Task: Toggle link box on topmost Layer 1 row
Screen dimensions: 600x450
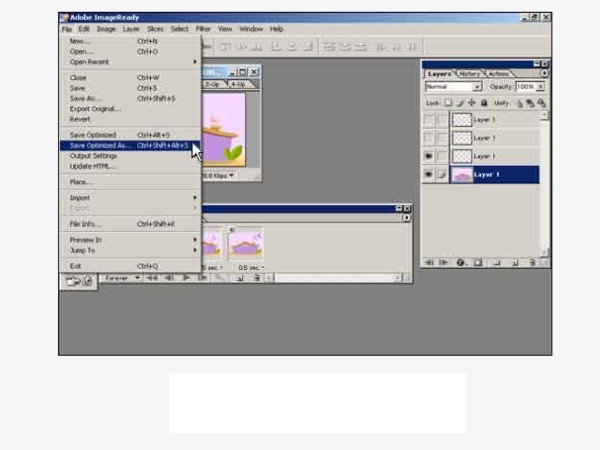Action: point(442,120)
